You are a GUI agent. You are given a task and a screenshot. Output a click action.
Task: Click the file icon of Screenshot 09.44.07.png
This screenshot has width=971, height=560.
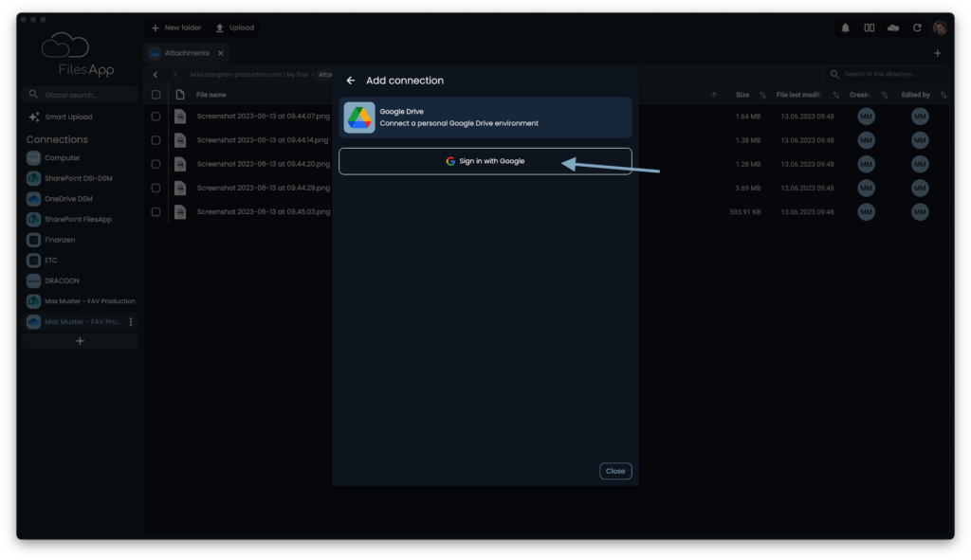tap(180, 117)
